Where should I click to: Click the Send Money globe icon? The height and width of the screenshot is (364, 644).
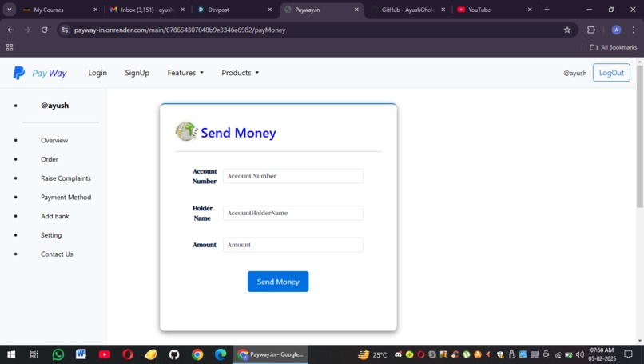[x=186, y=132]
